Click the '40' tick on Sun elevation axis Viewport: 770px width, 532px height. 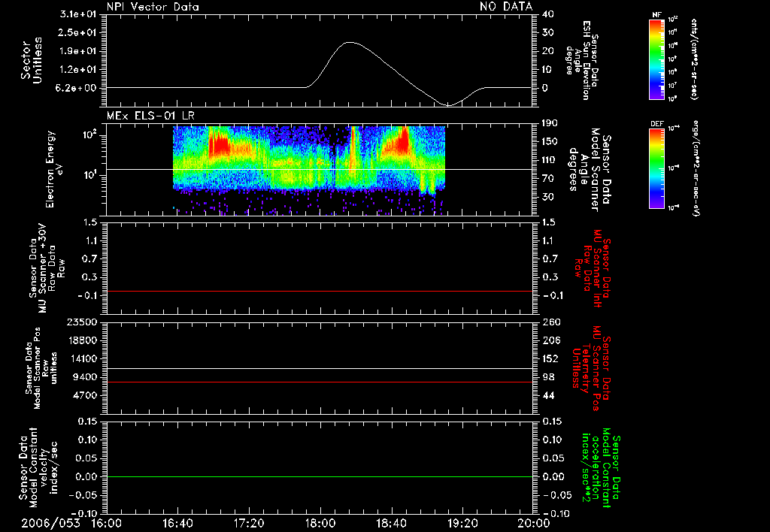point(548,14)
